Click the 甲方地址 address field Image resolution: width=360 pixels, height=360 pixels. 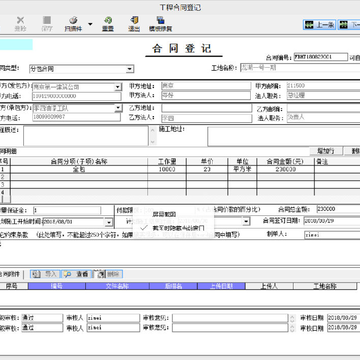[206, 86]
